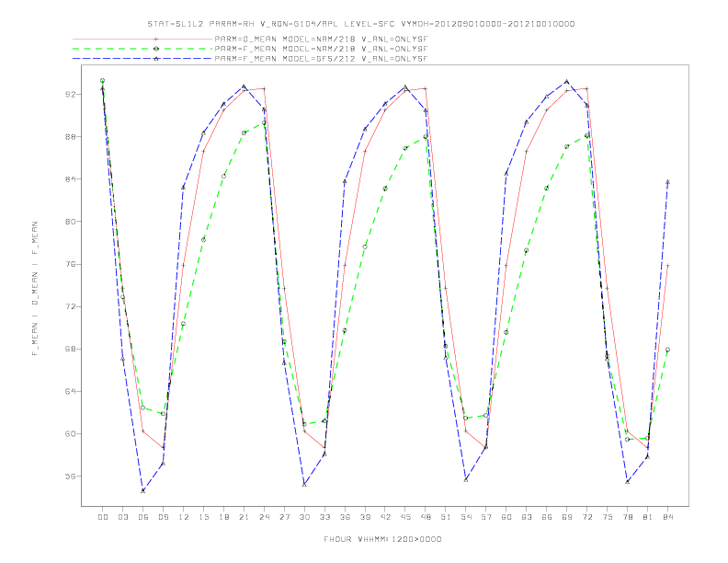Click the x-axis tick label 09

(x=163, y=517)
